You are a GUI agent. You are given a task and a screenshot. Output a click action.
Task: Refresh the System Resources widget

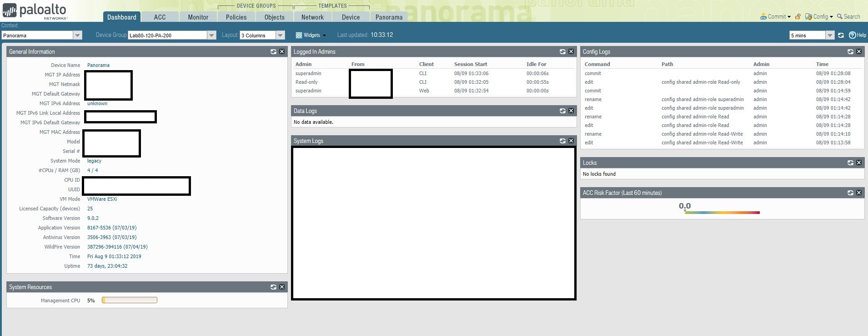273,287
